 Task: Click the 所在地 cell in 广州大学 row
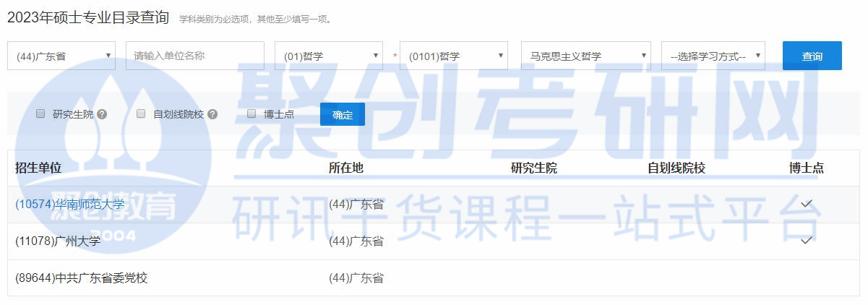click(356, 241)
